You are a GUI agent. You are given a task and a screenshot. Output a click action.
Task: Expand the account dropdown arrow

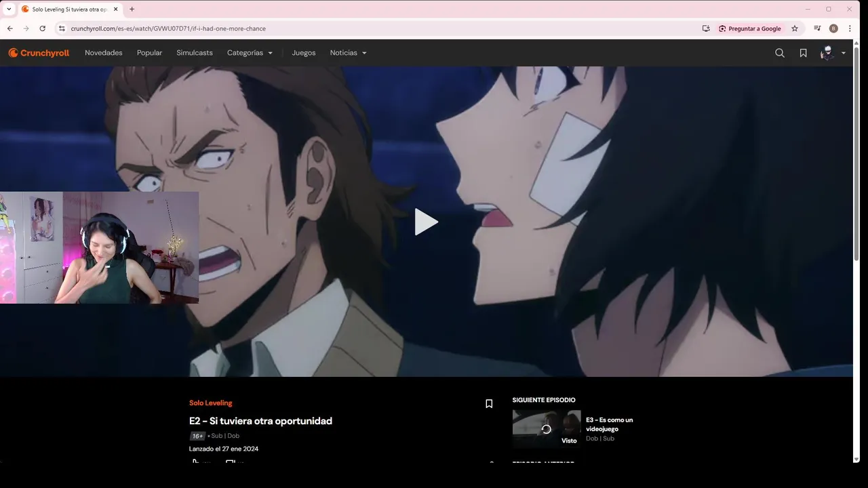[x=844, y=53]
